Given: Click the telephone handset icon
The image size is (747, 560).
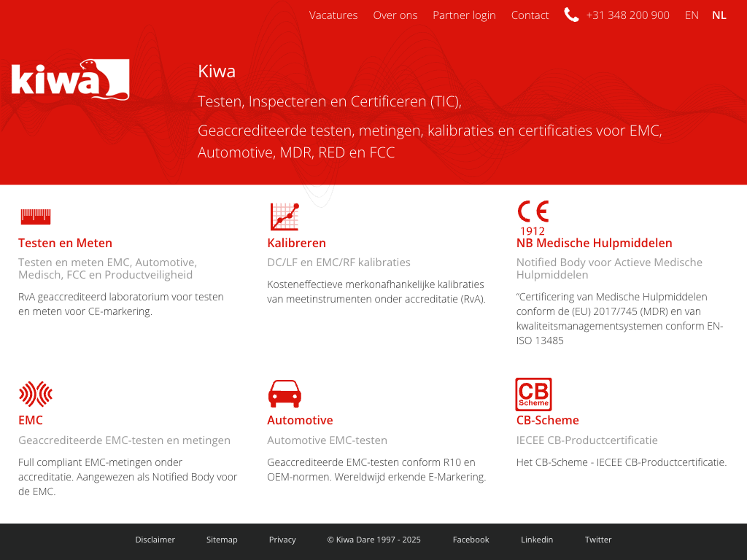Looking at the screenshot, I should pyautogui.click(x=571, y=15).
